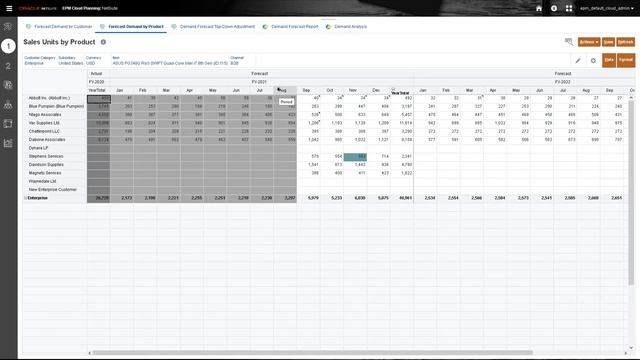Select the Chatterpoint LLC row header
The width and height of the screenshot is (640, 360).
[x=55, y=131]
